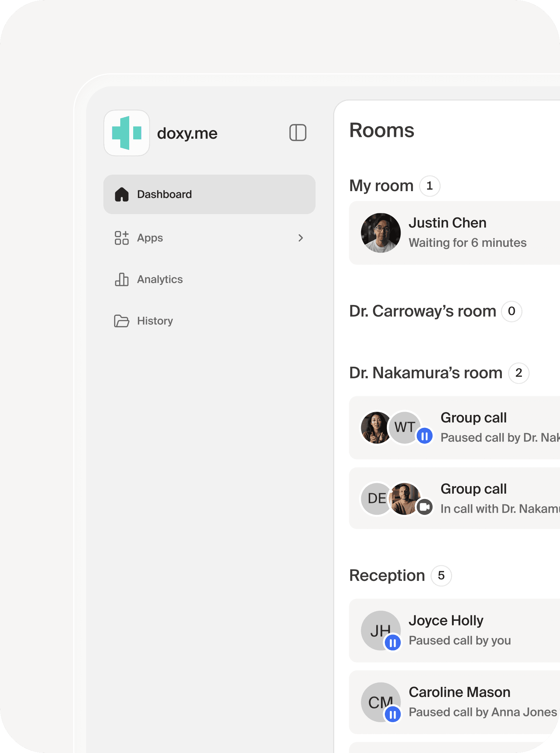
Task: Select the DE initials avatar
Action: [376, 499]
